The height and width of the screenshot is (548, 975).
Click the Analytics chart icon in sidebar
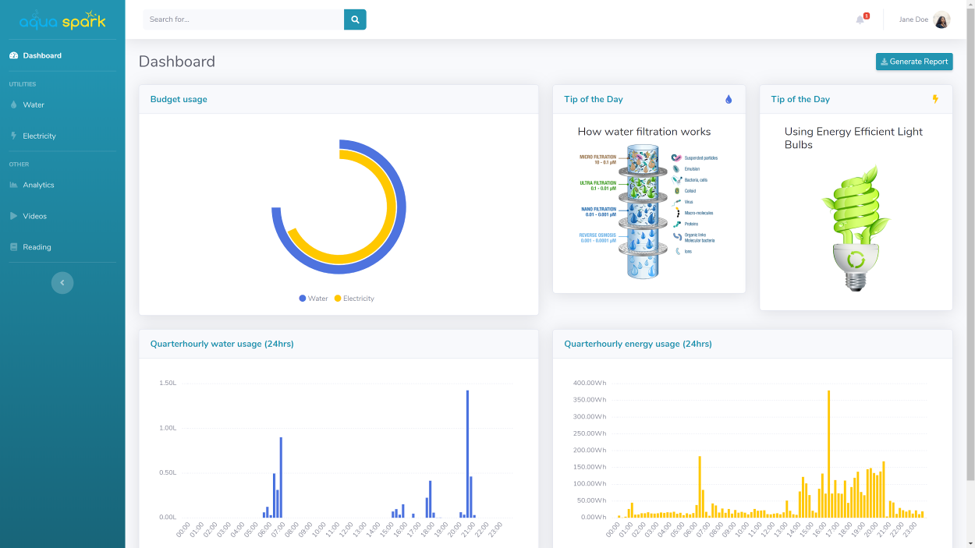click(14, 185)
